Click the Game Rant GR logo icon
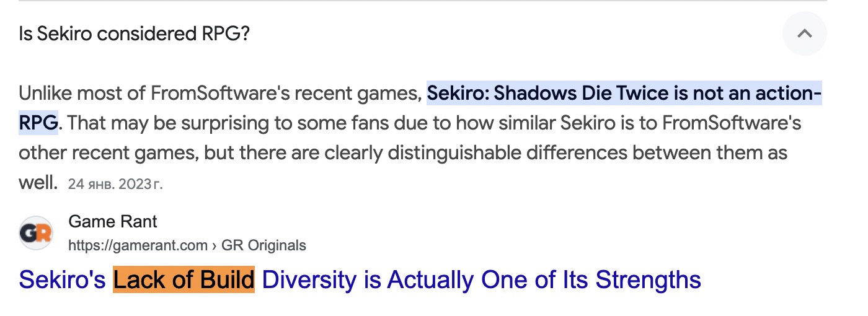868x316 pixels. (x=36, y=233)
